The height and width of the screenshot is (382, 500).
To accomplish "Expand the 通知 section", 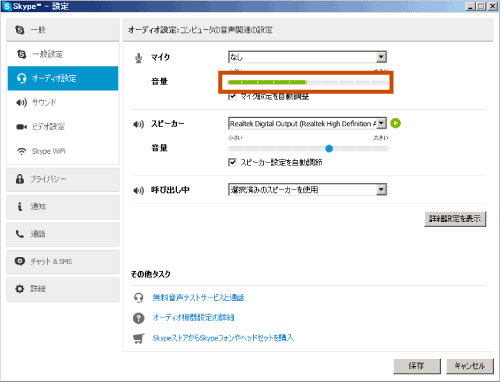I will [63, 207].
